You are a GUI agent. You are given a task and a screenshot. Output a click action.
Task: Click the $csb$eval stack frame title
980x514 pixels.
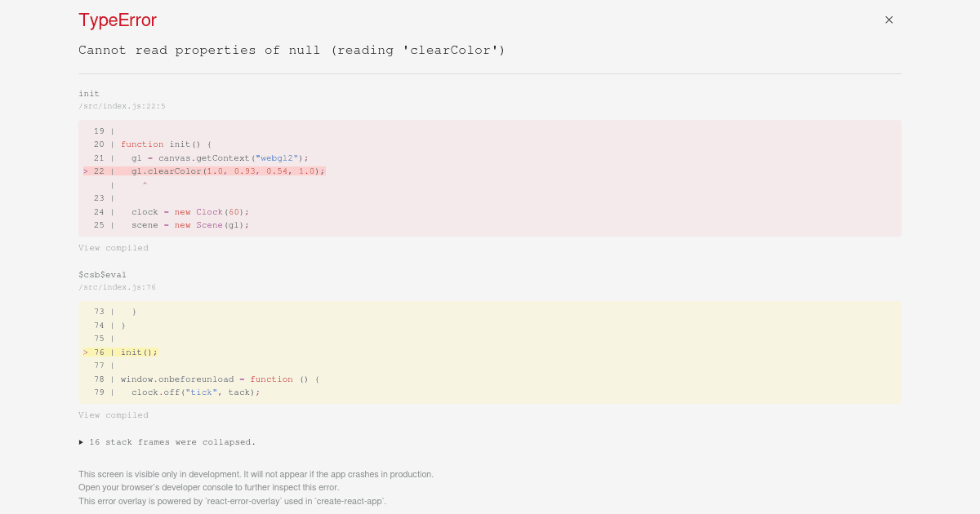(x=103, y=274)
